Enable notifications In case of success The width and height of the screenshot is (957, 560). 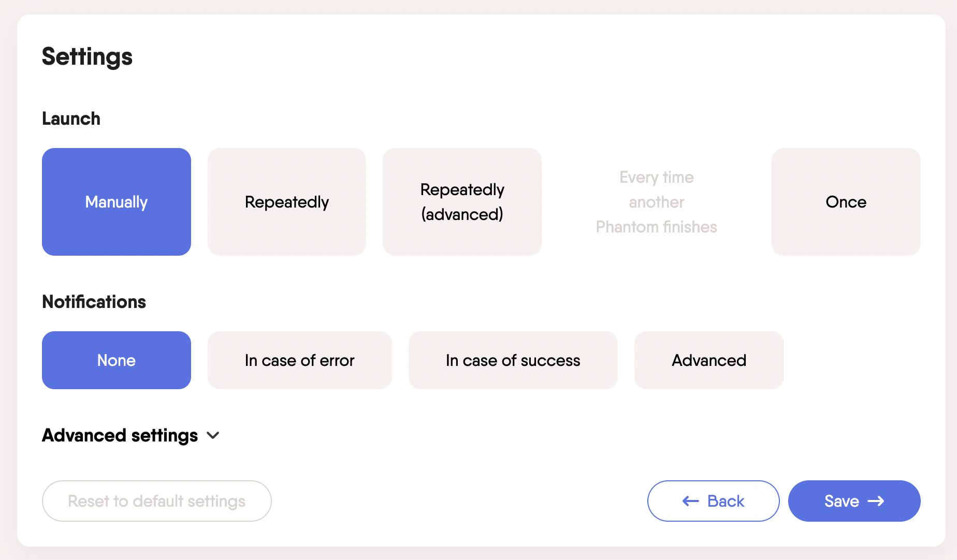[x=513, y=360]
